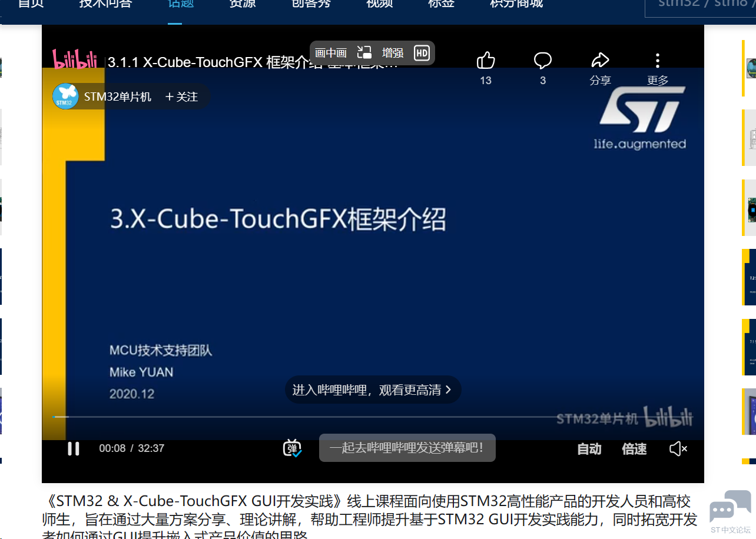
Task: Visit the 积分商城 navigation tab
Action: [516, 4]
